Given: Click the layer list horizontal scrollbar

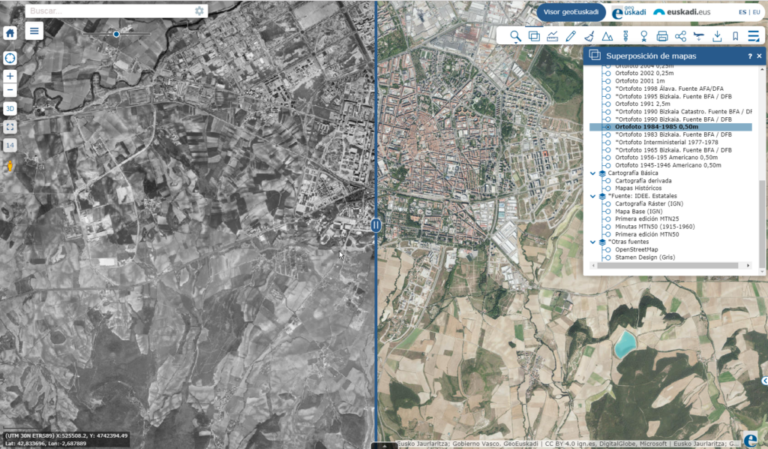Looking at the screenshot, I should click(x=668, y=265).
